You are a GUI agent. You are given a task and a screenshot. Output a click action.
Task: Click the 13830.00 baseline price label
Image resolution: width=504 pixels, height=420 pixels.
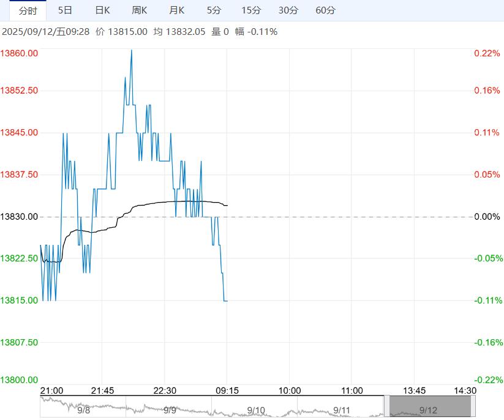click(x=19, y=217)
